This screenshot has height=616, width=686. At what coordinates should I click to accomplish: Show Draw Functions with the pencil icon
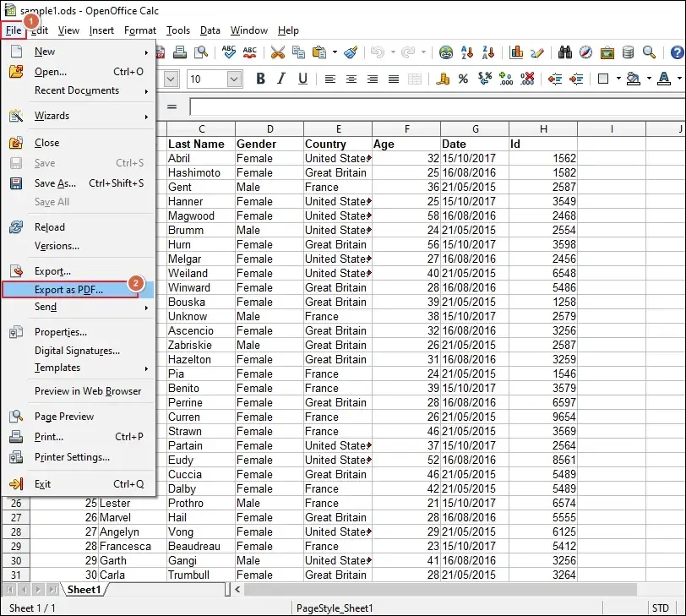(537, 52)
